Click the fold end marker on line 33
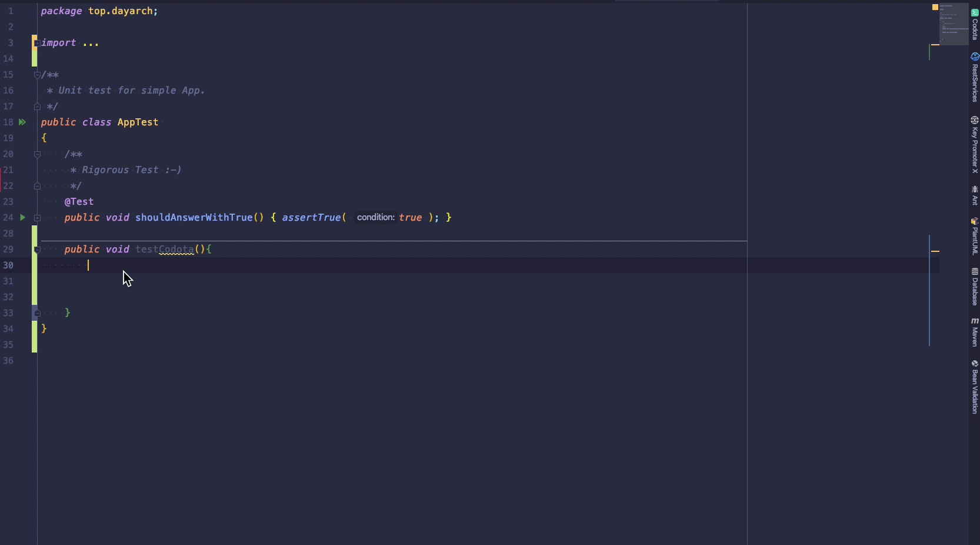Image resolution: width=980 pixels, height=545 pixels. (37, 313)
